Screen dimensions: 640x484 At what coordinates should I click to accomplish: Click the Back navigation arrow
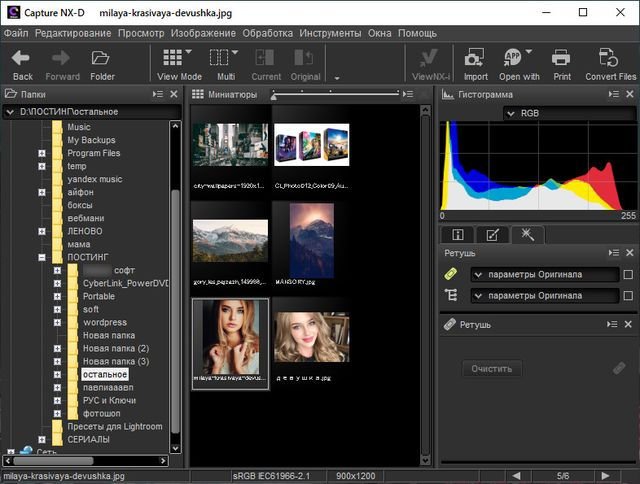[22, 58]
